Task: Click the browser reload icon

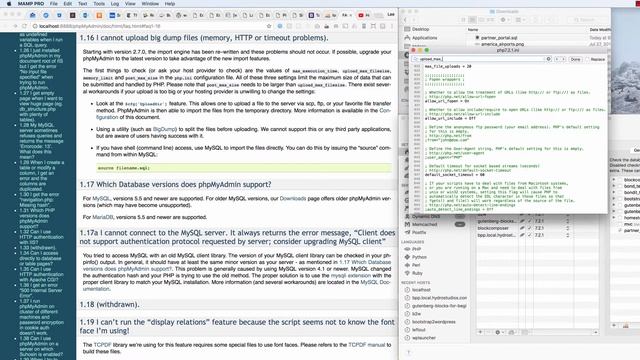Action: pyautogui.click(x=24, y=26)
